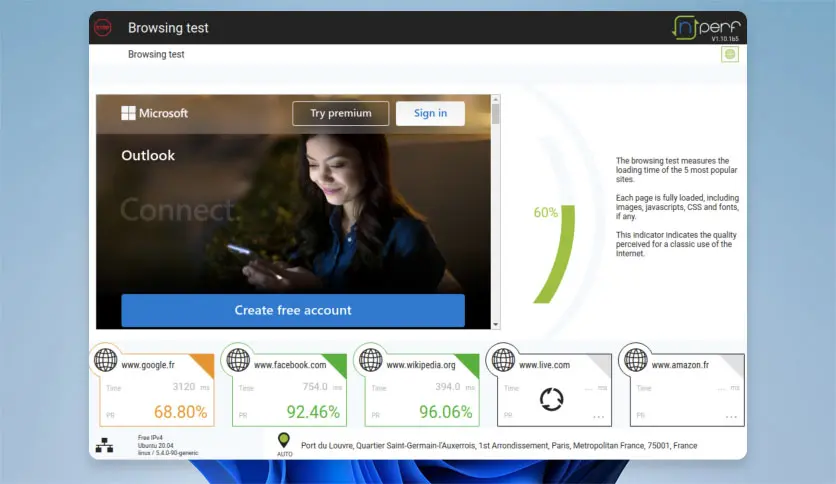Screen dimensions: 836x484
Task: Click the green globe icon at top right
Action: pos(730,54)
